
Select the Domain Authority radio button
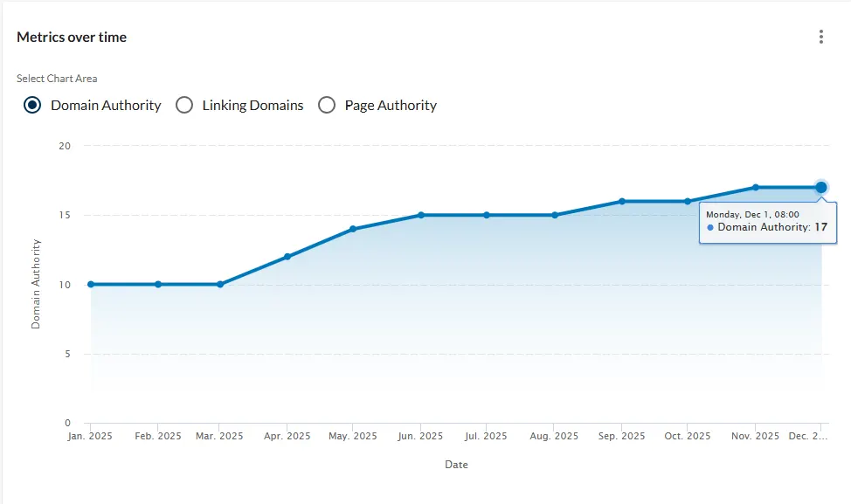pyautogui.click(x=32, y=105)
